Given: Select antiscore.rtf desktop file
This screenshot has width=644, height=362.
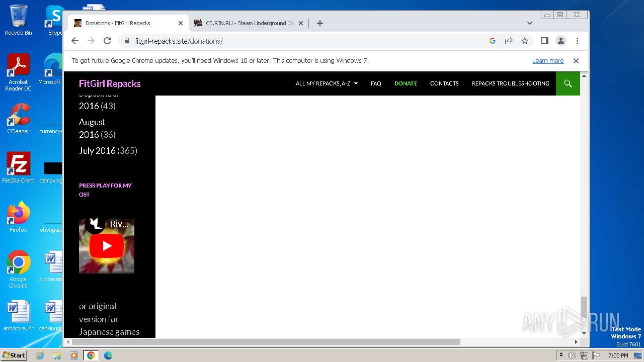Looking at the screenshot, I should [18, 316].
